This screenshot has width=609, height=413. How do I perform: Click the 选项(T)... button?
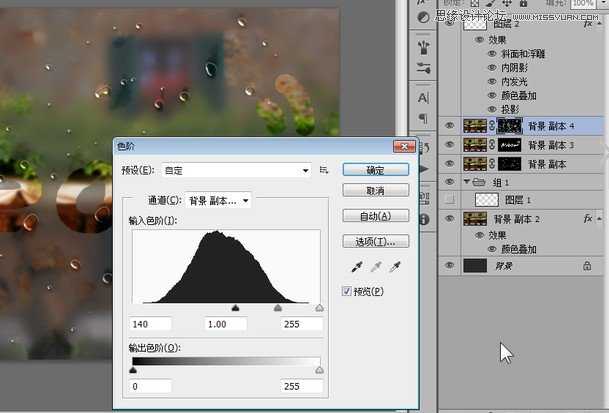click(x=375, y=241)
